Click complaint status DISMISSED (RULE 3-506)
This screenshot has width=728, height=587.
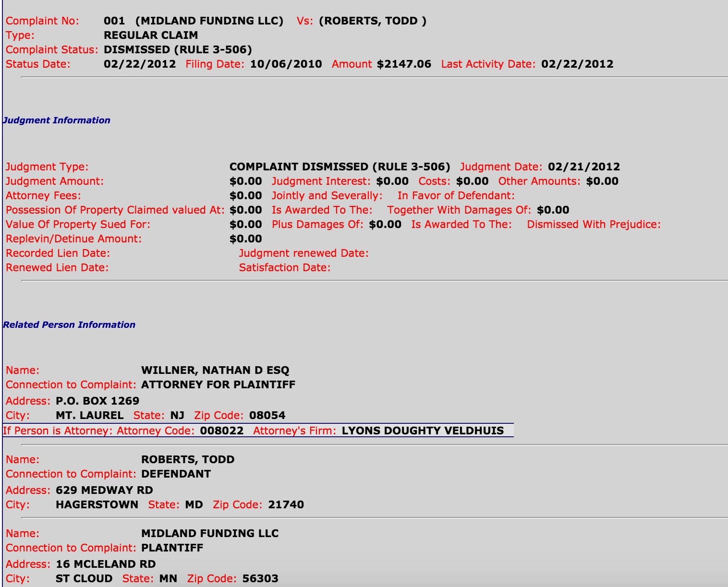tap(178, 50)
